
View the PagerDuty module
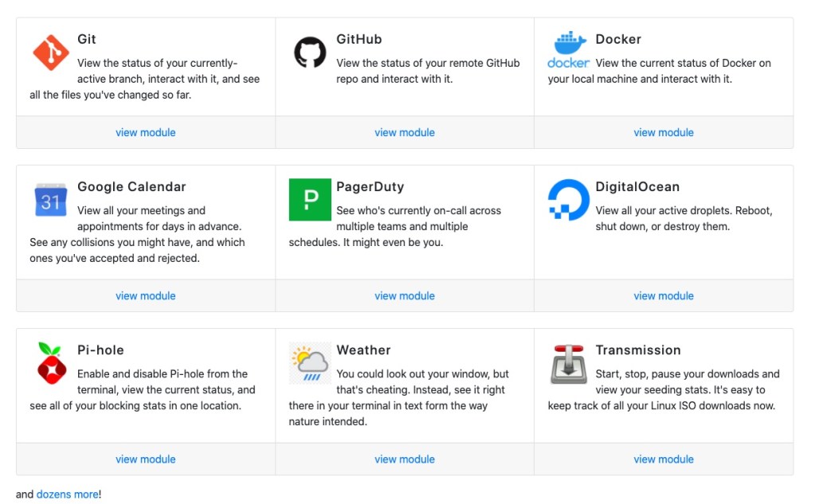[x=405, y=296]
